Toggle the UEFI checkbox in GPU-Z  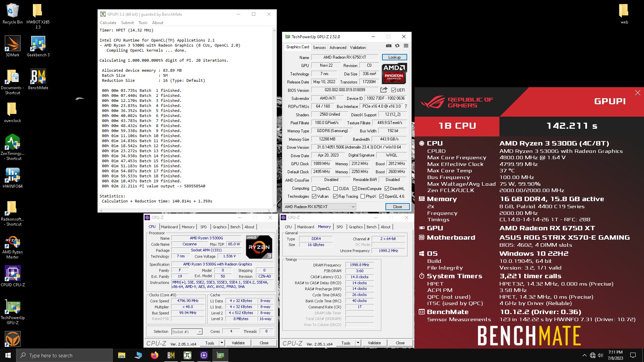point(393,90)
